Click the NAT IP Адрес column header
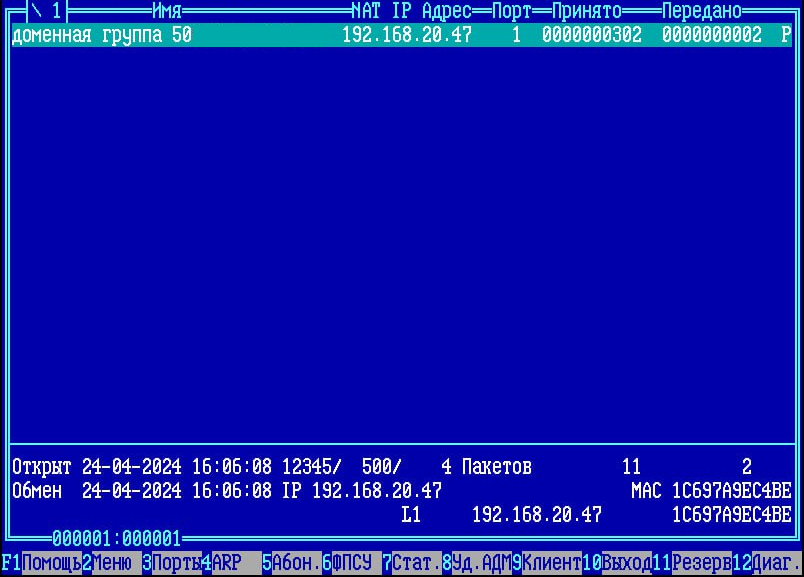The height and width of the screenshot is (577, 804). tap(411, 11)
